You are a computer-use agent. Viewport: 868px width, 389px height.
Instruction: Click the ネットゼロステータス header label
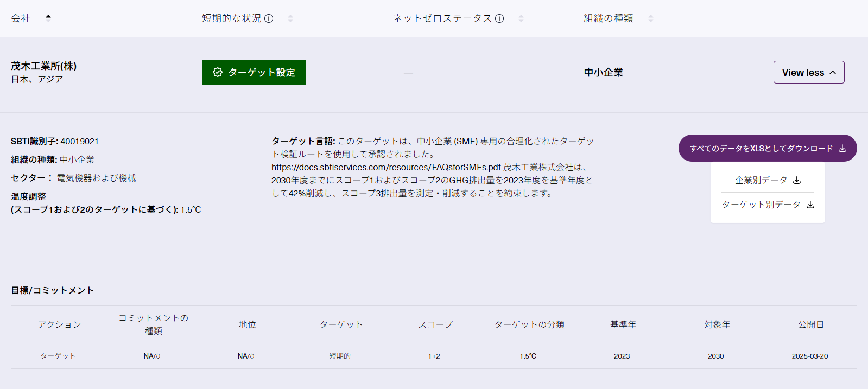[442, 18]
